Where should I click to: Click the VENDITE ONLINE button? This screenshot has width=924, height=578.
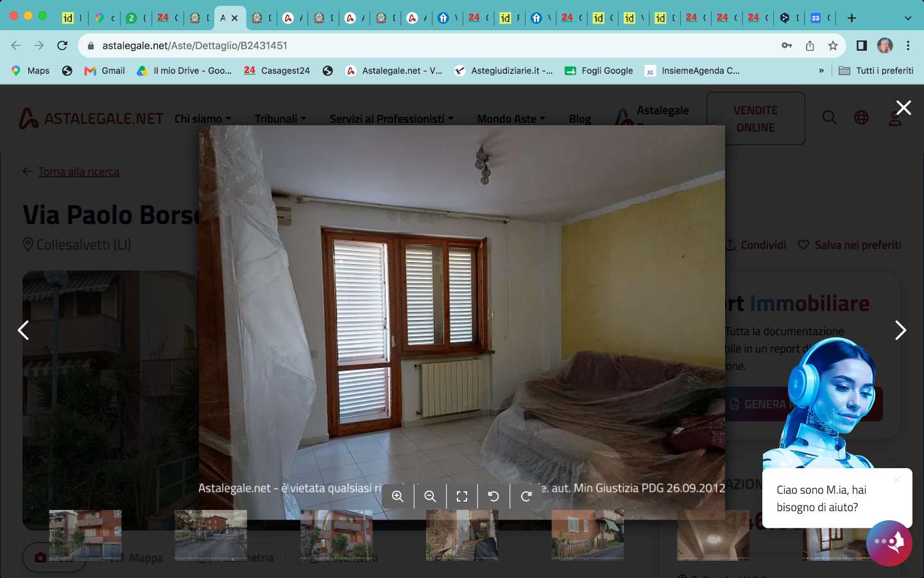click(x=756, y=119)
